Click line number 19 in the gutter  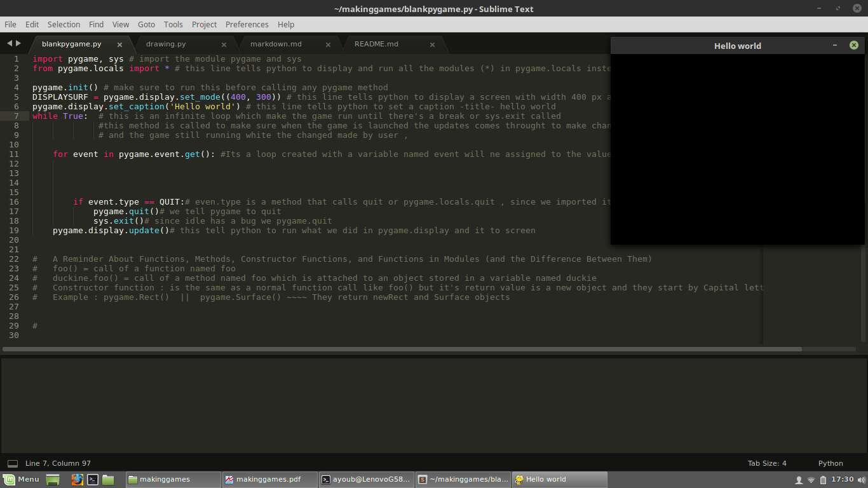point(14,230)
